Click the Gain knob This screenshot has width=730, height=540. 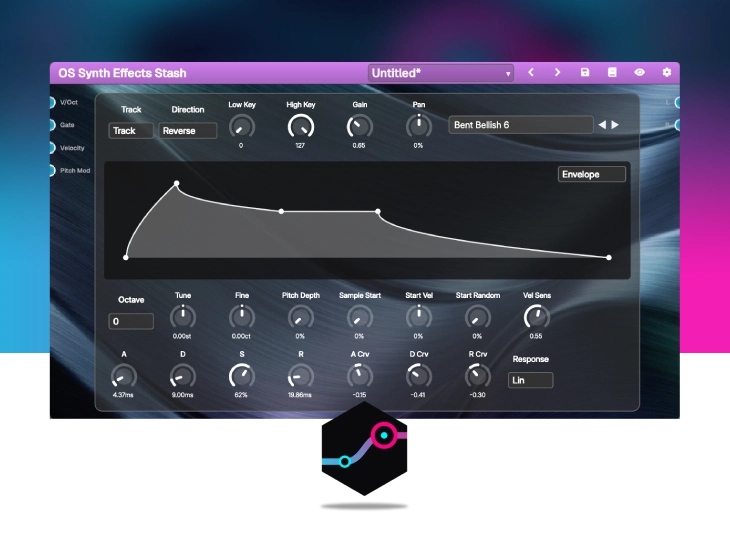tap(359, 127)
